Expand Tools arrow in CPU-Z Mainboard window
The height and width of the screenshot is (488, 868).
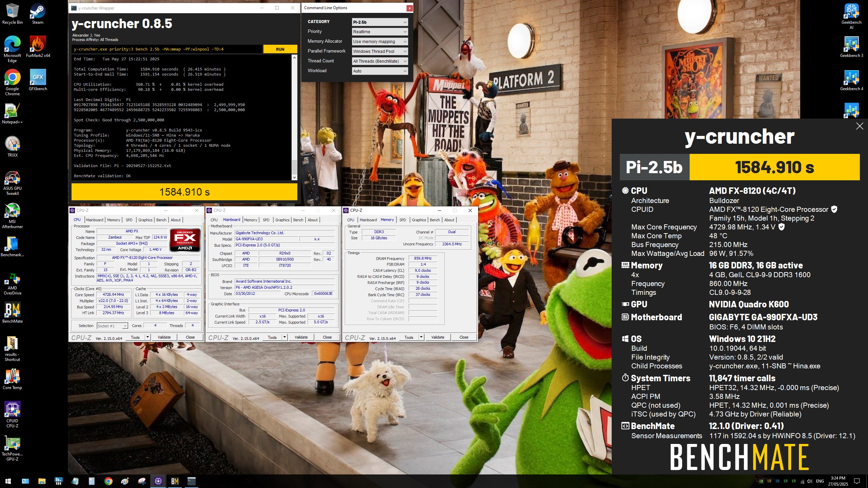tap(284, 337)
